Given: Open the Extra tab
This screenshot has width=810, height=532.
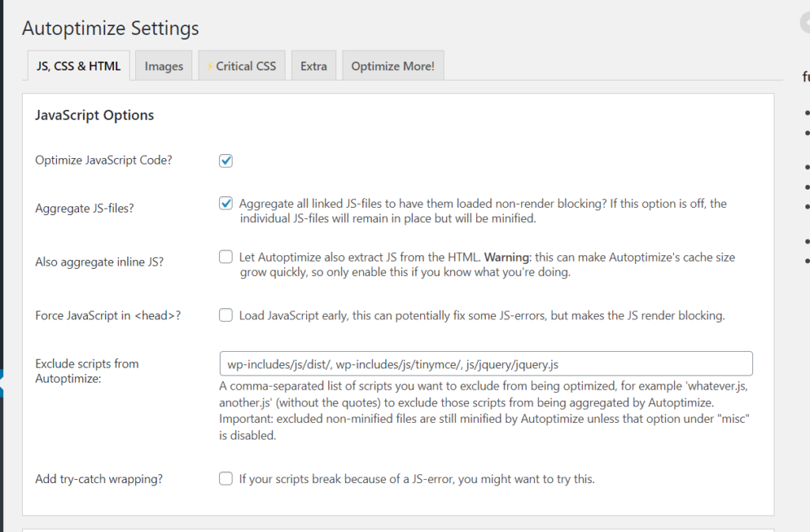Looking at the screenshot, I should (313, 66).
